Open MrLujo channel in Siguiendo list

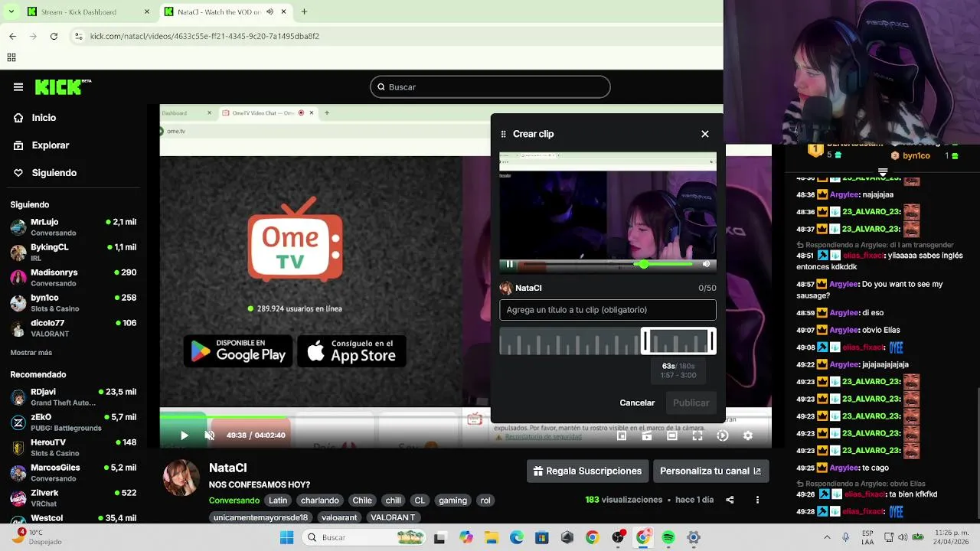(73, 227)
